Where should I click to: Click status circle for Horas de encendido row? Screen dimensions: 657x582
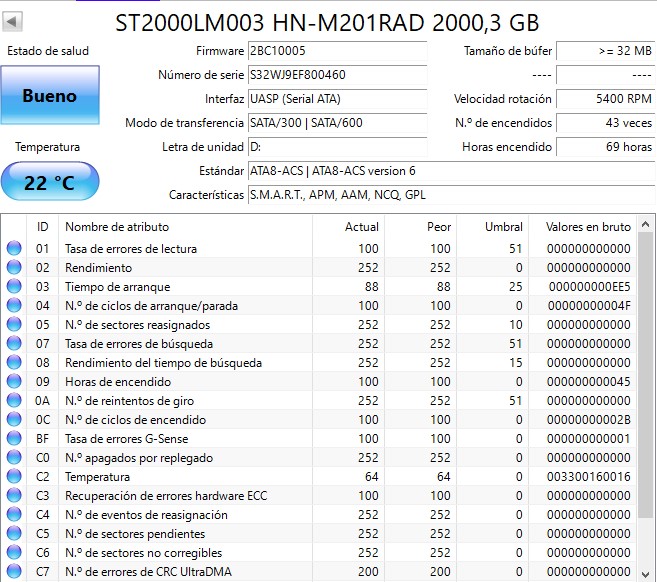coord(14,381)
